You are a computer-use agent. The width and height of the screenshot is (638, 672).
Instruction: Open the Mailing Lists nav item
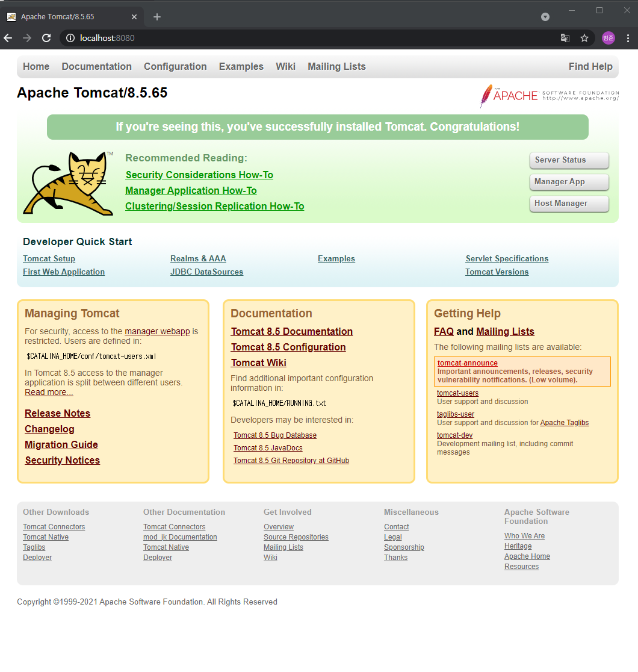(337, 66)
